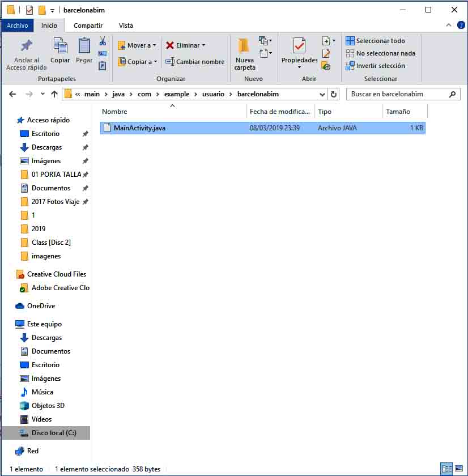Go up one folder level with the up arrow

pyautogui.click(x=54, y=95)
